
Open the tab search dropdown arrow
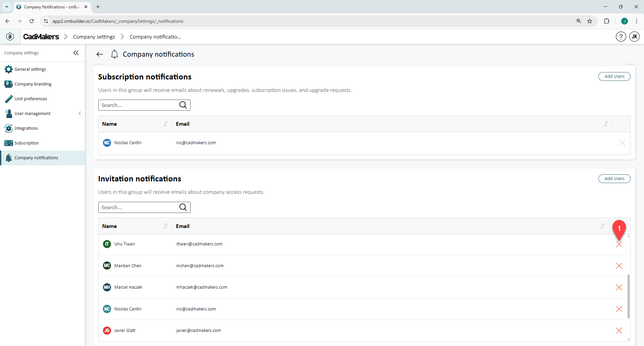tap(7, 7)
